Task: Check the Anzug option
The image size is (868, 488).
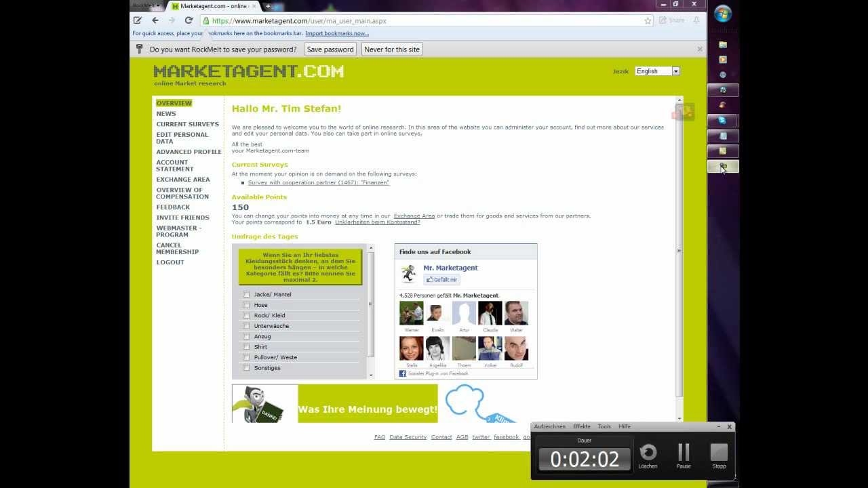Action: click(x=246, y=336)
